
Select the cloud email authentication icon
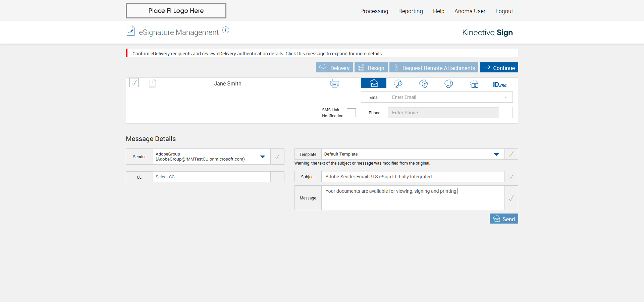374,83
